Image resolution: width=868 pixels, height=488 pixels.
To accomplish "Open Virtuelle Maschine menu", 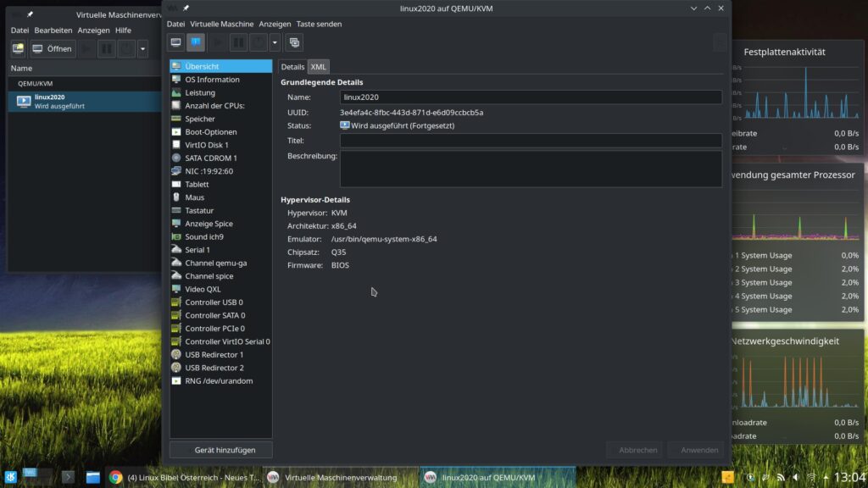I will click(x=221, y=24).
